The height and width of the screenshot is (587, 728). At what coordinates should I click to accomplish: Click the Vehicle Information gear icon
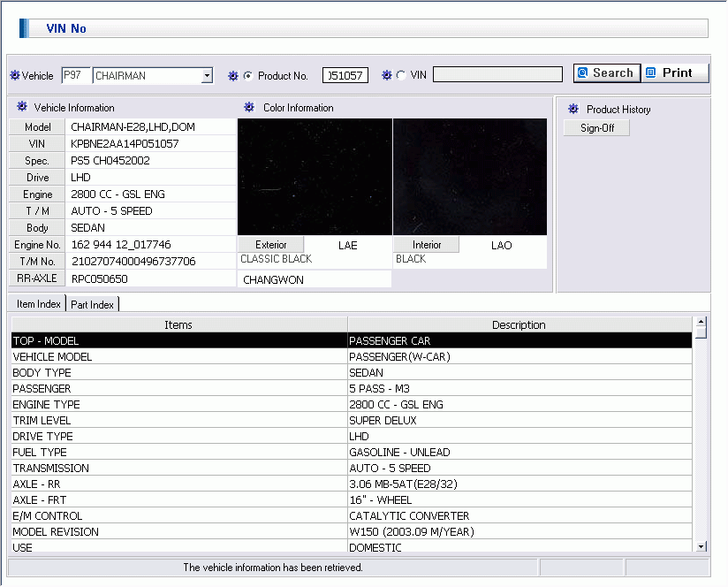(22, 106)
